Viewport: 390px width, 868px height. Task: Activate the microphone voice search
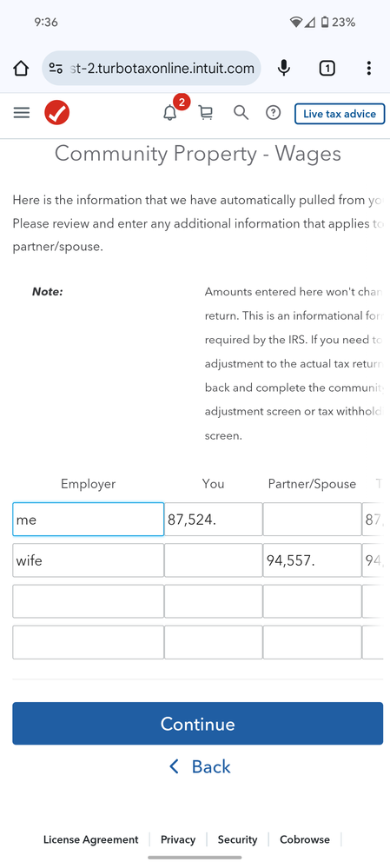coord(284,69)
